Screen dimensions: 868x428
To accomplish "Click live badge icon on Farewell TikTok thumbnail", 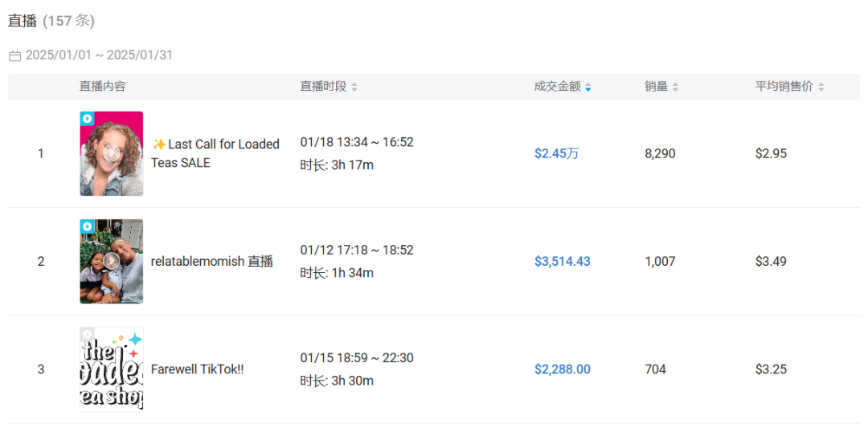I will tap(87, 334).
